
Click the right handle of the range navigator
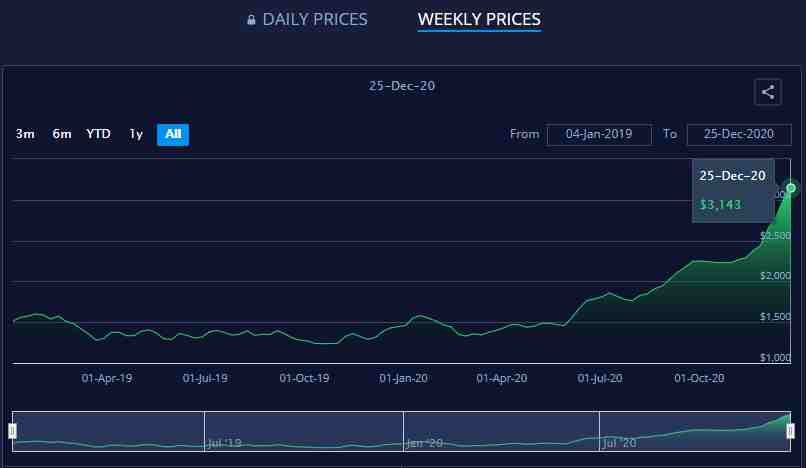pos(790,431)
